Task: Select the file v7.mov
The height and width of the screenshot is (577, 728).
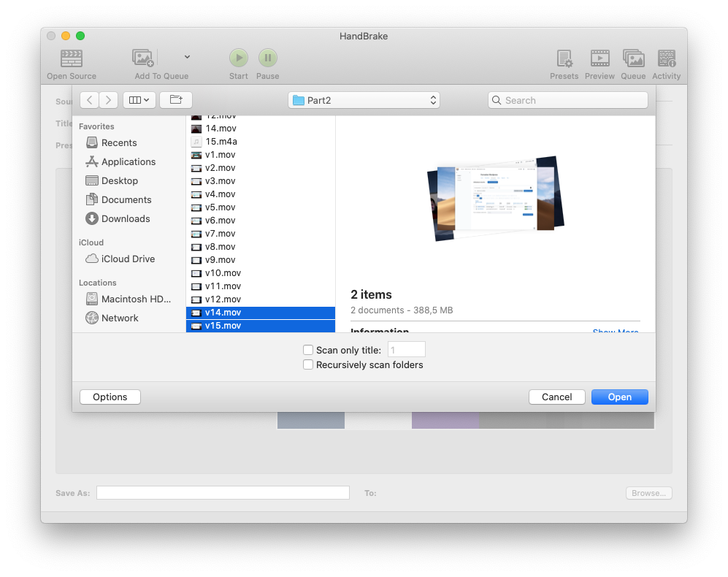Action: click(x=261, y=234)
